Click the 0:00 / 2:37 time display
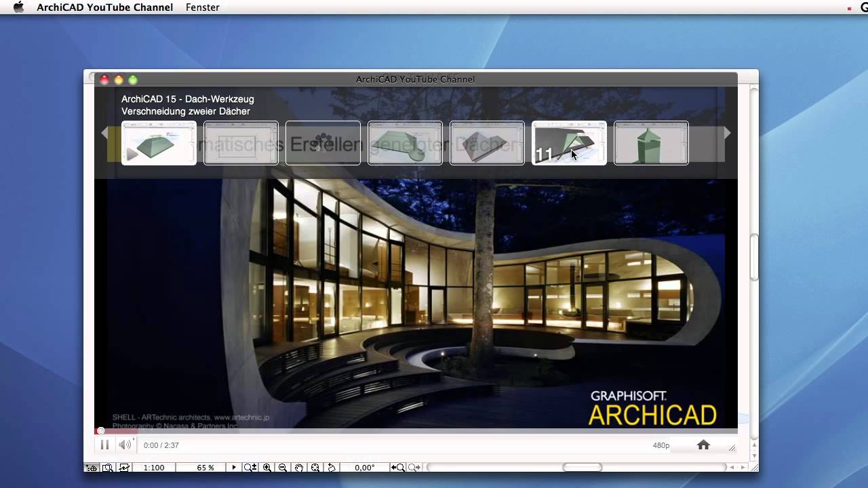Image resolution: width=868 pixels, height=488 pixels. (161, 445)
